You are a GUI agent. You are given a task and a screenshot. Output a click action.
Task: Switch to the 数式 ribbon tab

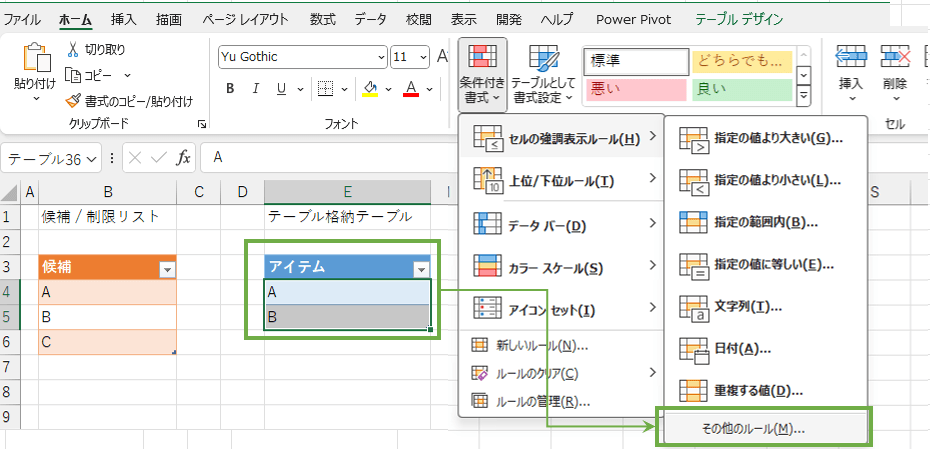coord(322,20)
